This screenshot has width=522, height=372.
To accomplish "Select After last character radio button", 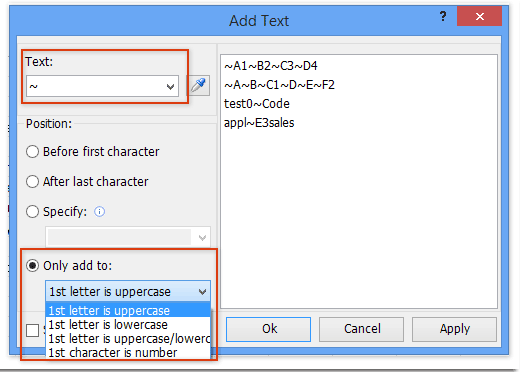I will pos(32,182).
